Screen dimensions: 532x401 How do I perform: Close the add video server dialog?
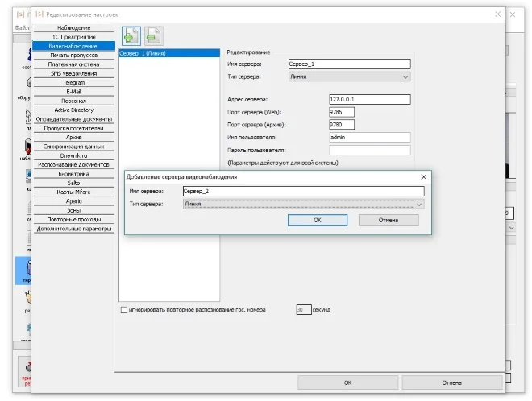tap(423, 176)
